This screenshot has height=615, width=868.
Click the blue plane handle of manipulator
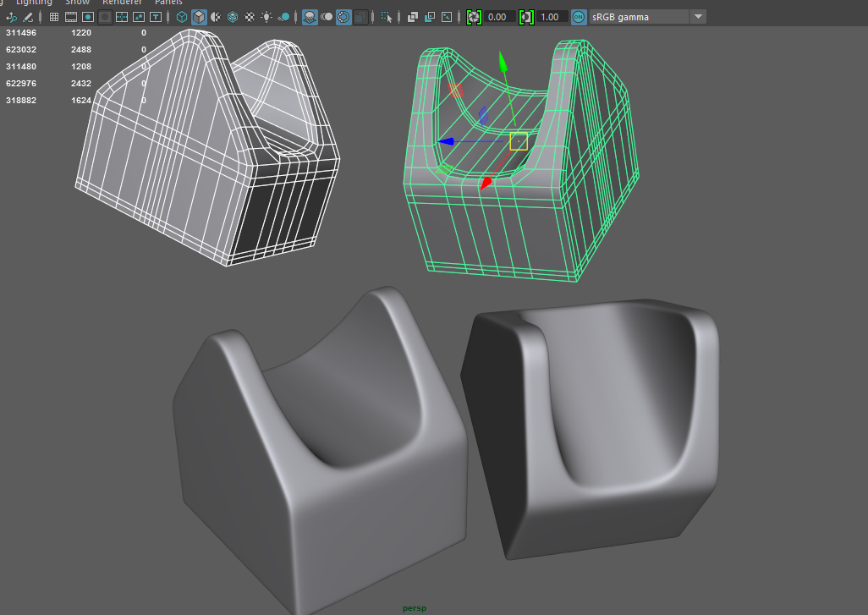click(x=483, y=116)
